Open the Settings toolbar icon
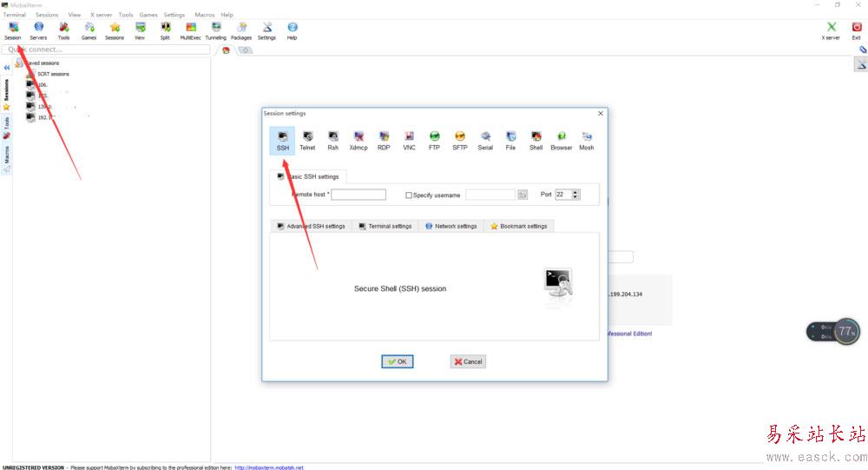 click(x=266, y=31)
